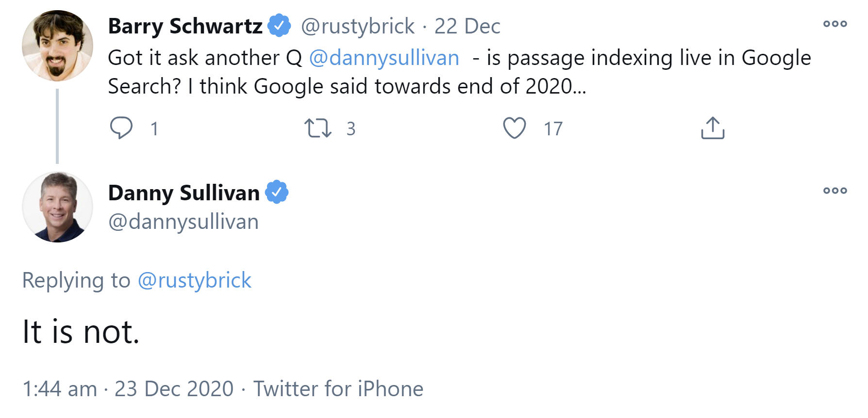Open the @dannysullivan mention link

point(384,57)
